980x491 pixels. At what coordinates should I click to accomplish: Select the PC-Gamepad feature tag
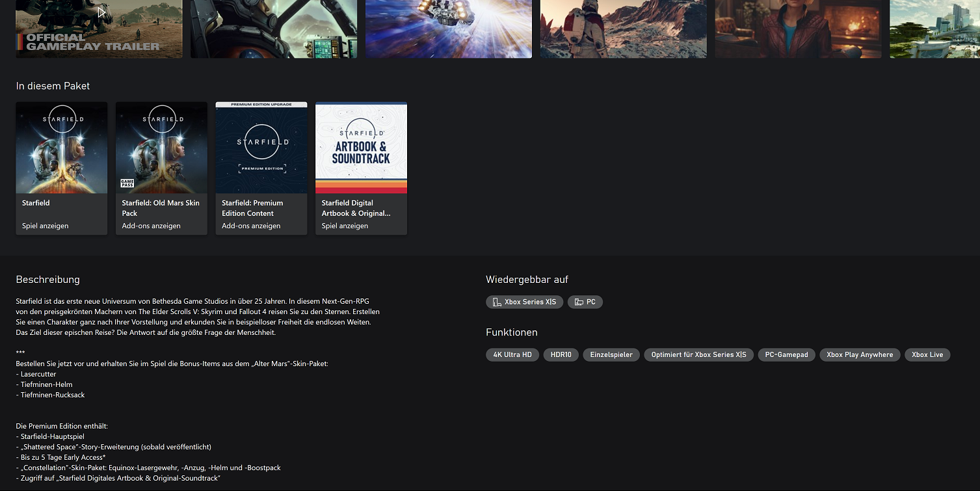point(787,355)
